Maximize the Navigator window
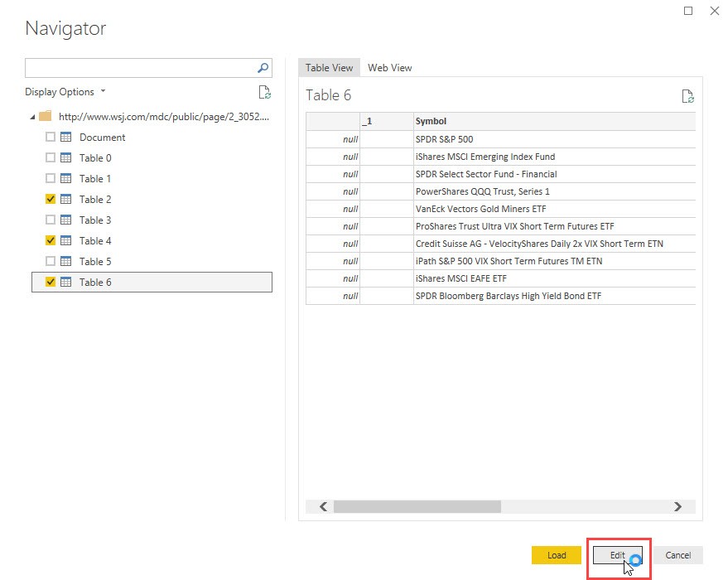Screen dimensions: 728x580 coord(688,11)
